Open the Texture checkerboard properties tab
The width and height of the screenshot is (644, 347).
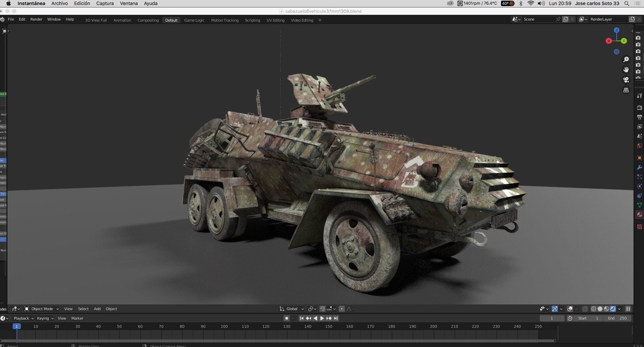click(639, 227)
